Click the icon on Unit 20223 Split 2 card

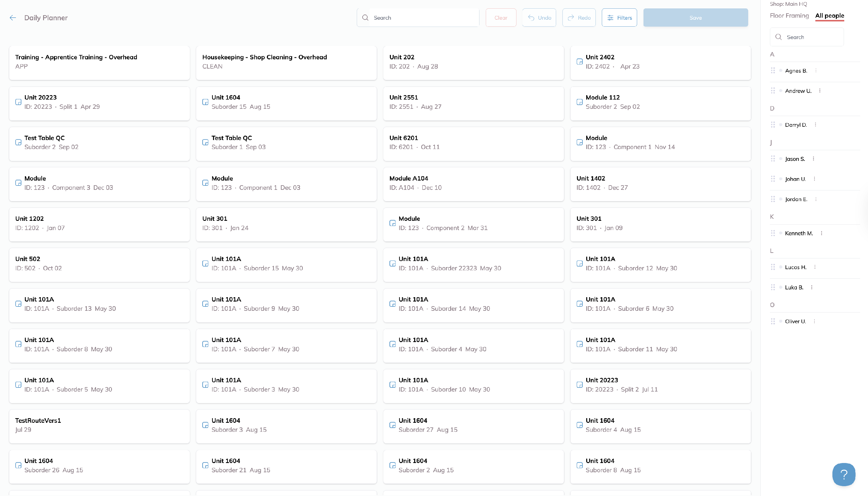coord(579,385)
